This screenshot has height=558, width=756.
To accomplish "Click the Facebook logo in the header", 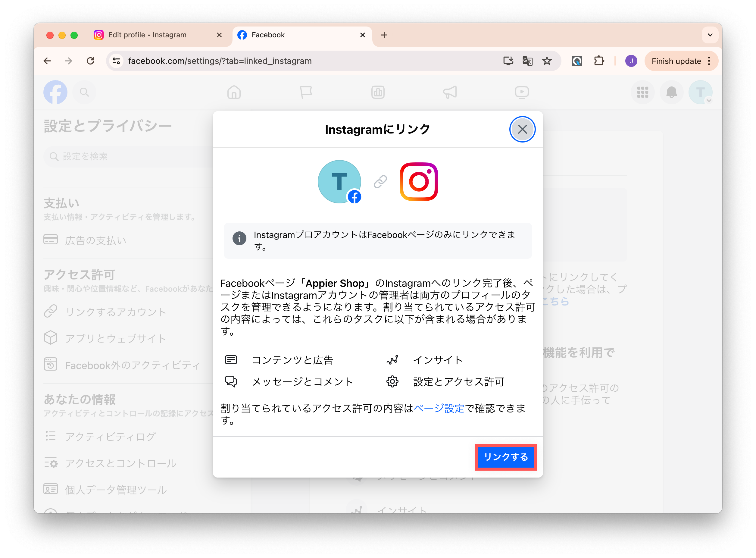I will coord(55,92).
